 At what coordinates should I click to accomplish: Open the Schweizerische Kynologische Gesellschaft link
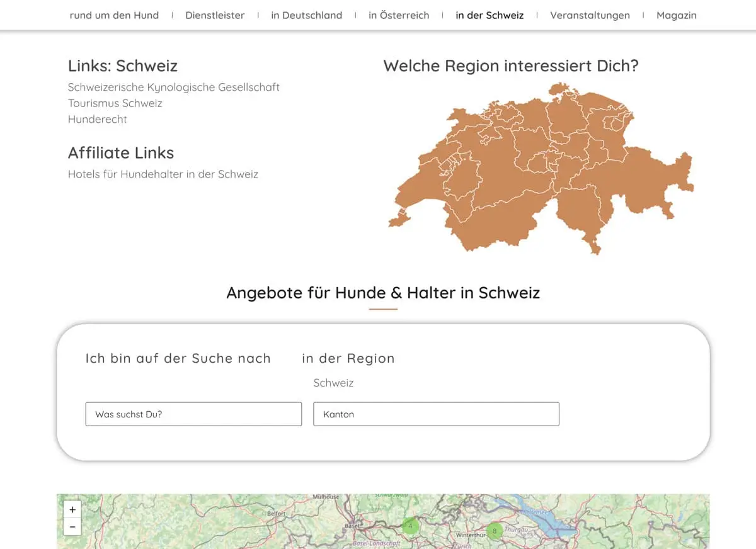173,87
